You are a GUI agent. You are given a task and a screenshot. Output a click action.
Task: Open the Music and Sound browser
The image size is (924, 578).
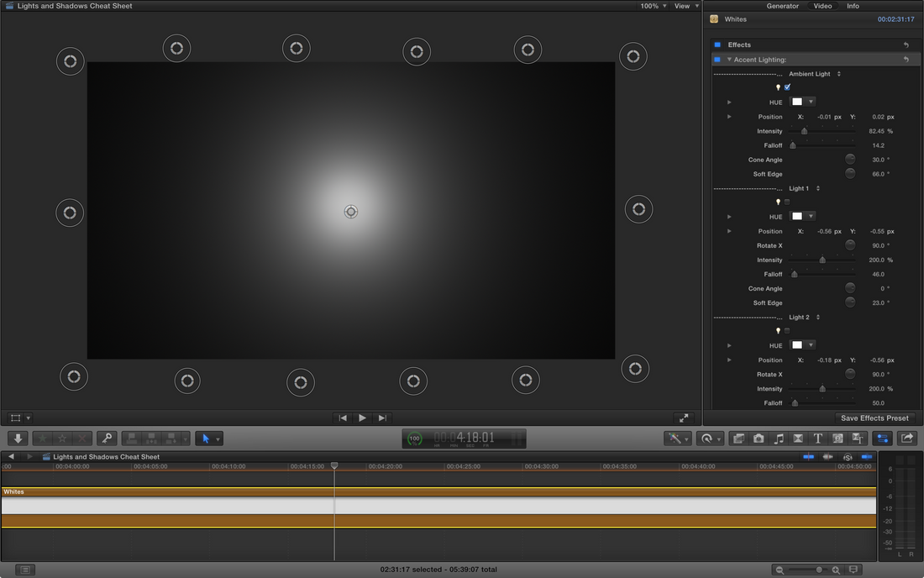pos(779,439)
